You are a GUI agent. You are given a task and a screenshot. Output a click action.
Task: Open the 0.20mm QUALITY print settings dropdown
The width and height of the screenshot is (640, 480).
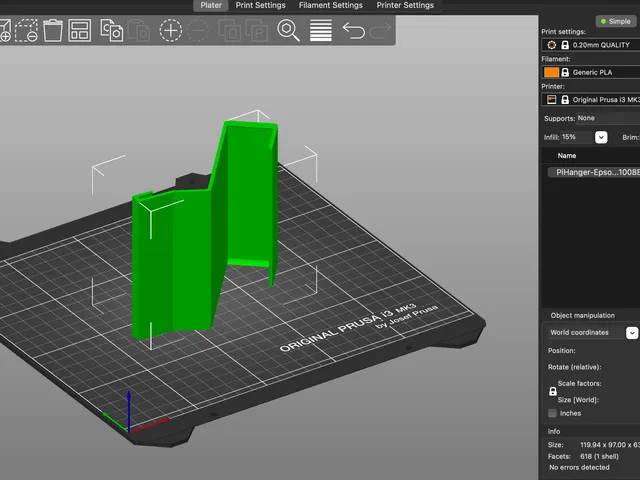(x=591, y=45)
